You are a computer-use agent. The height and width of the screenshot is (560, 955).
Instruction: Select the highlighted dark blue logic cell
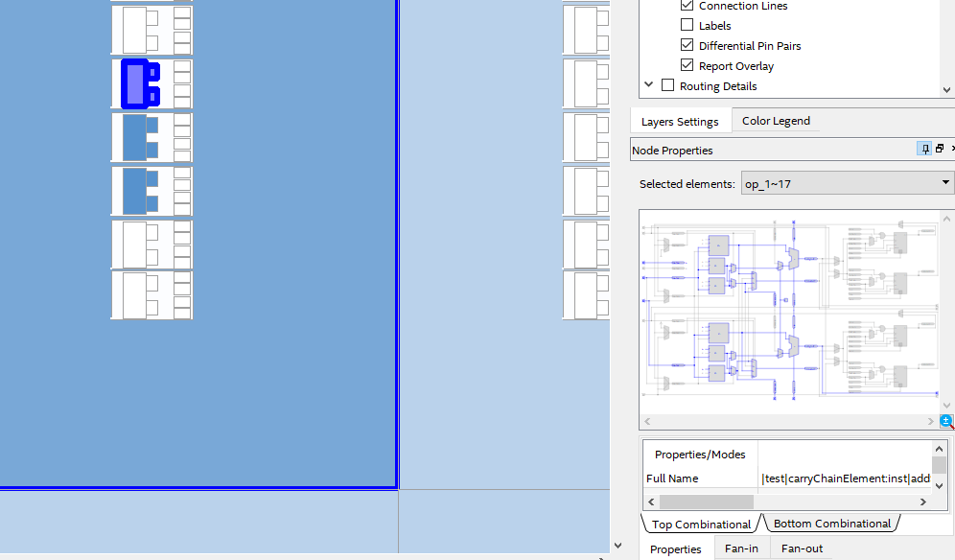point(141,84)
